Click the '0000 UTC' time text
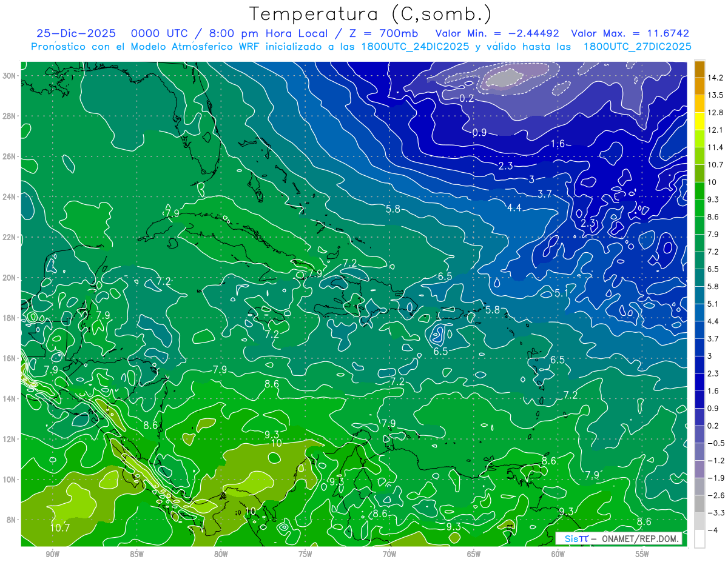Image resolution: width=728 pixels, height=562 pixels. pyautogui.click(x=159, y=33)
